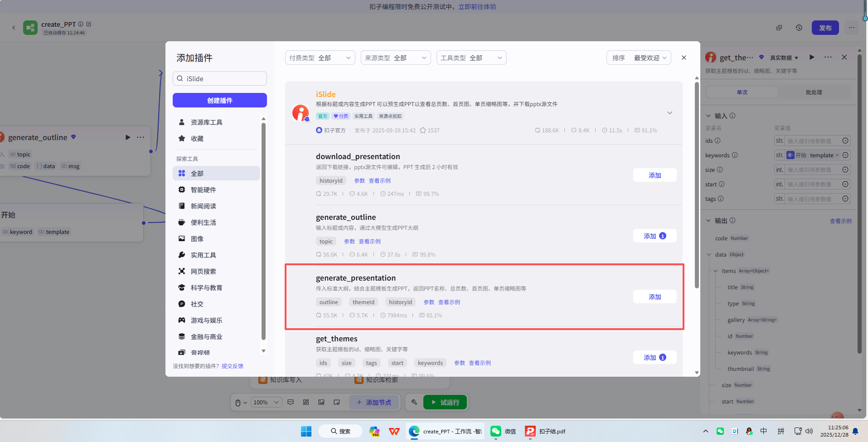Click the duplicate workflow icon near 发布

click(779, 28)
